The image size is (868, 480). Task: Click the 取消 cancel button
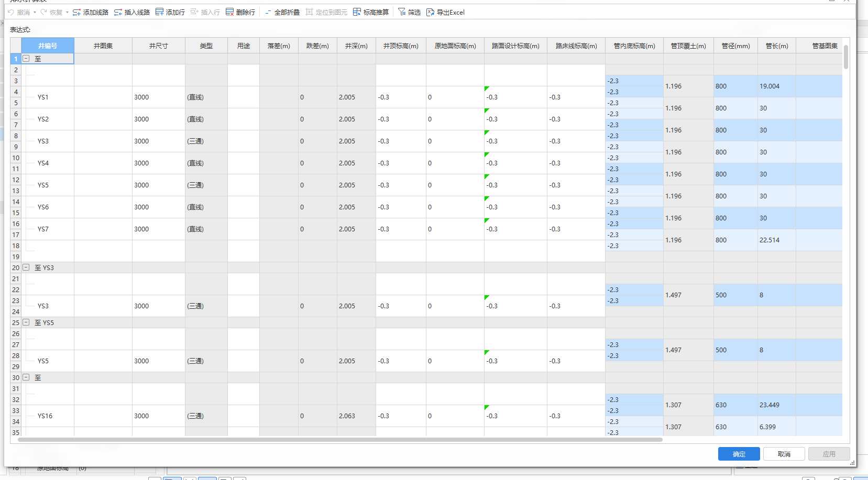point(784,454)
